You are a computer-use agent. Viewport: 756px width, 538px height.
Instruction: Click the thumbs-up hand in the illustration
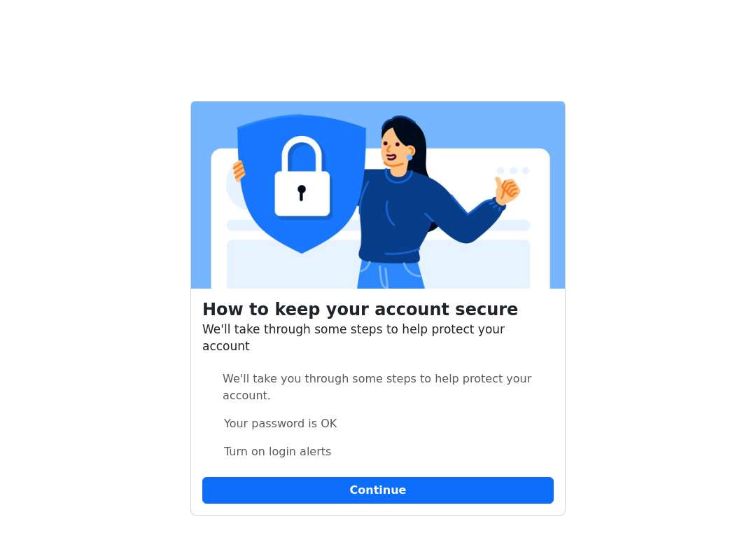507,190
